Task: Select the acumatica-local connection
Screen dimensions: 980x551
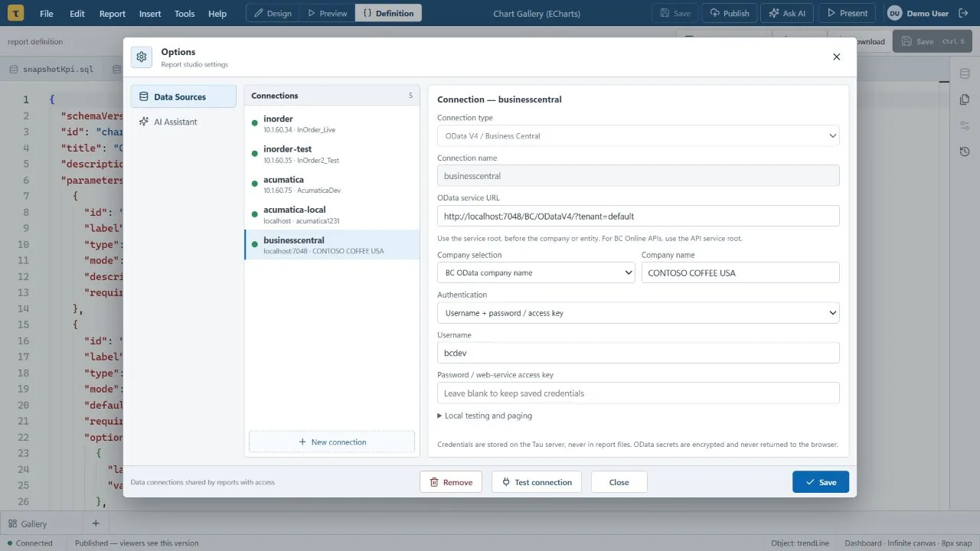Action: (x=332, y=215)
